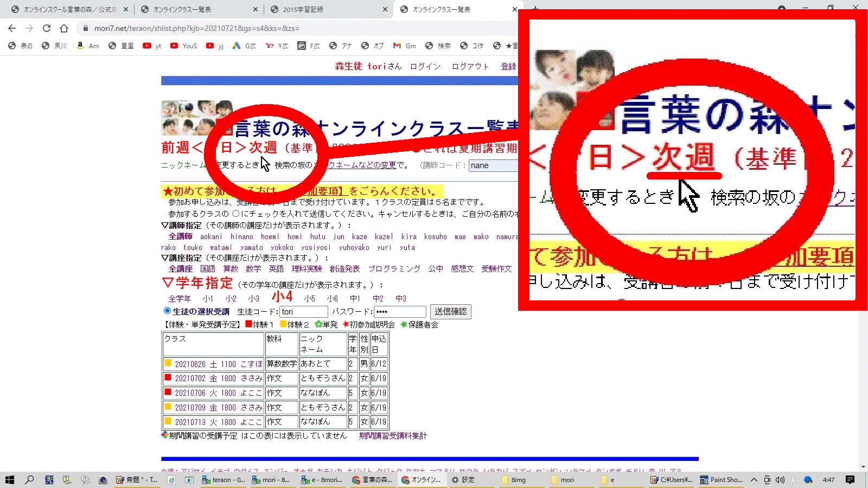Image resolution: width=868 pixels, height=488 pixels.
Task: Open the Amazon 'Am' bookmark
Action: 87,46
